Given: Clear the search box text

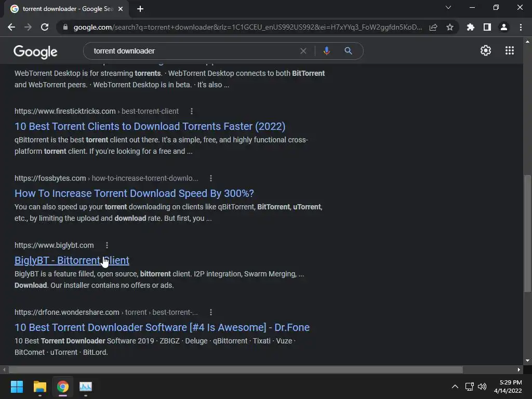Looking at the screenshot, I should (x=303, y=51).
